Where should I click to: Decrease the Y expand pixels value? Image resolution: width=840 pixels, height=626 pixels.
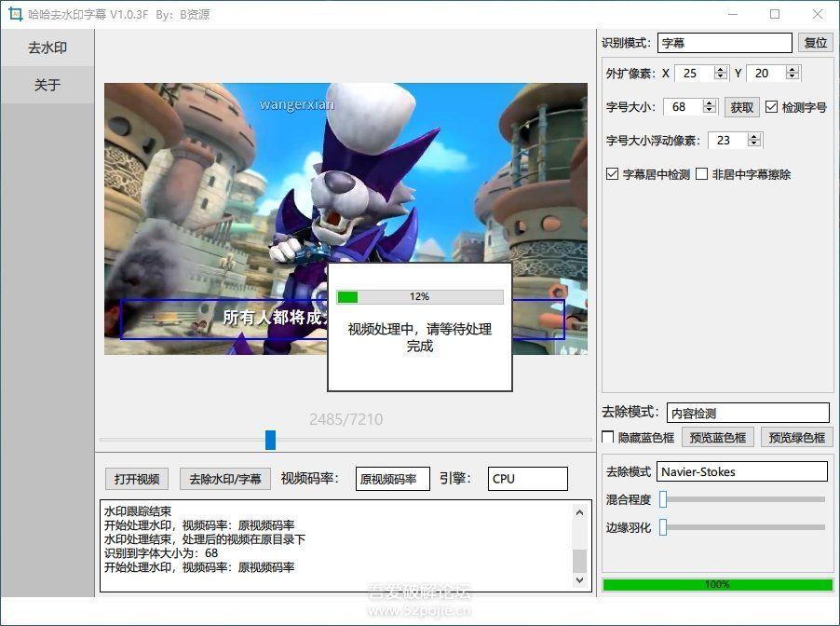coord(793,77)
